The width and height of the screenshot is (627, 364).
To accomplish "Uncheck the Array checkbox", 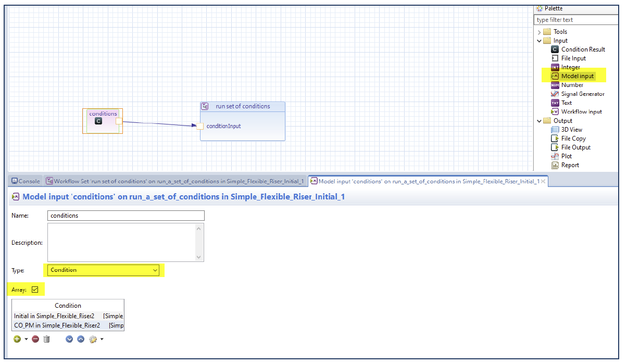I will pyautogui.click(x=35, y=290).
